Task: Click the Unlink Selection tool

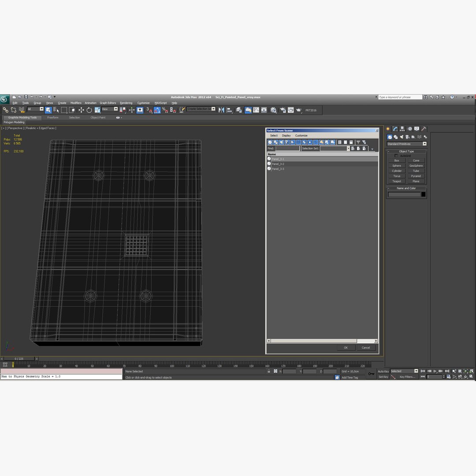Action: click(x=14, y=110)
